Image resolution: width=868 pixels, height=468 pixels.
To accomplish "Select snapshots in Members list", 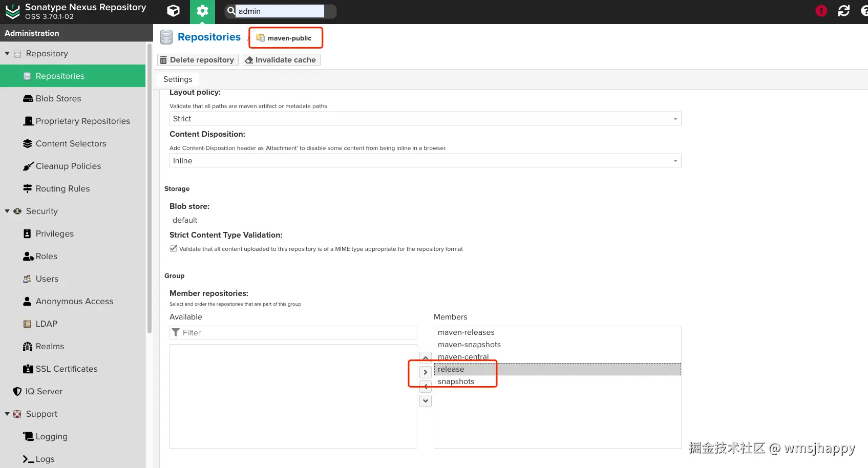I will (557, 381).
